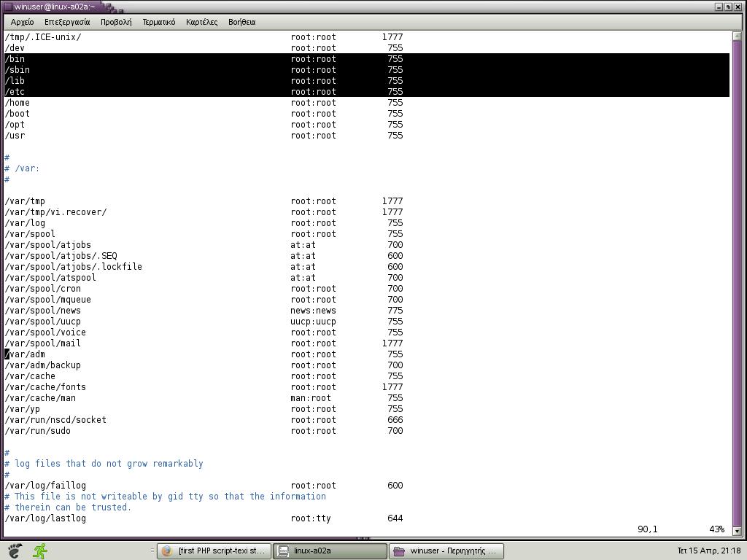Image resolution: width=747 pixels, height=560 pixels.
Task: Click the news:news owner text
Action: 313,311
